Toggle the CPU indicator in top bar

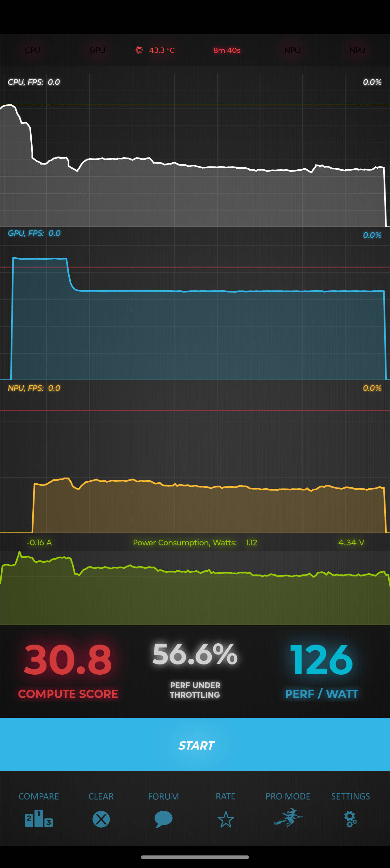point(33,50)
